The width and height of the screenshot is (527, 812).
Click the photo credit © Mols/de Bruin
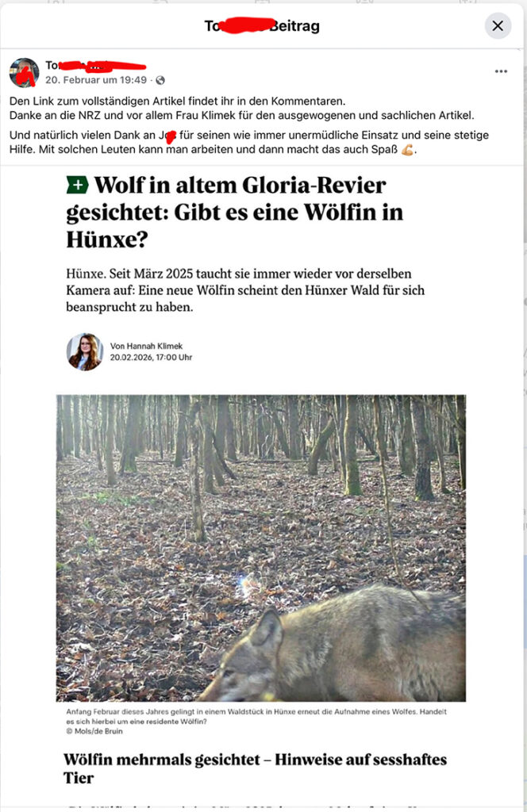click(94, 731)
